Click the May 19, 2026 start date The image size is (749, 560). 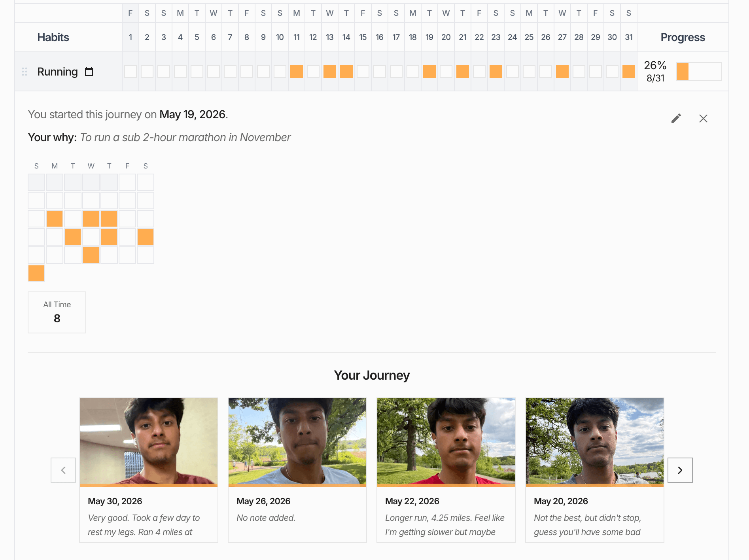tap(193, 114)
